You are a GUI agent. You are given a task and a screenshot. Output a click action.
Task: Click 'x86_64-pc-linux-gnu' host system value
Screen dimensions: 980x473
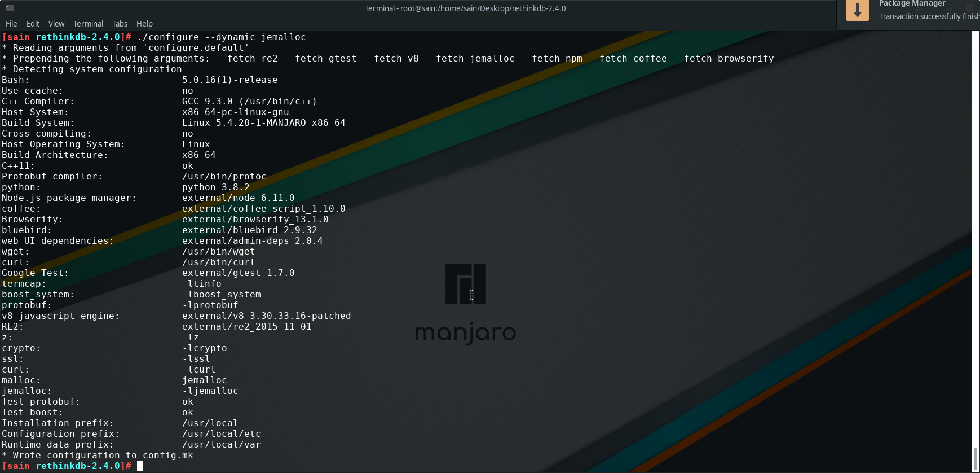[x=235, y=112]
